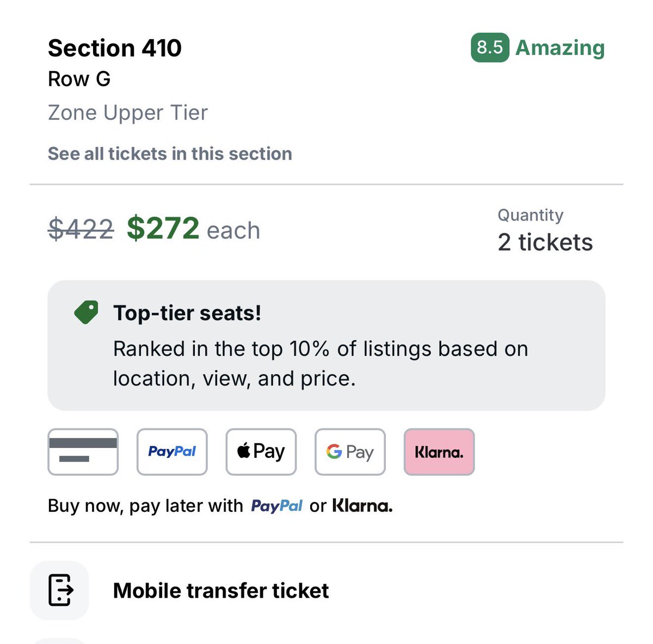Click the PayPal logo in pay later text
Viewport: 653px width, 644px height.
[x=276, y=506]
